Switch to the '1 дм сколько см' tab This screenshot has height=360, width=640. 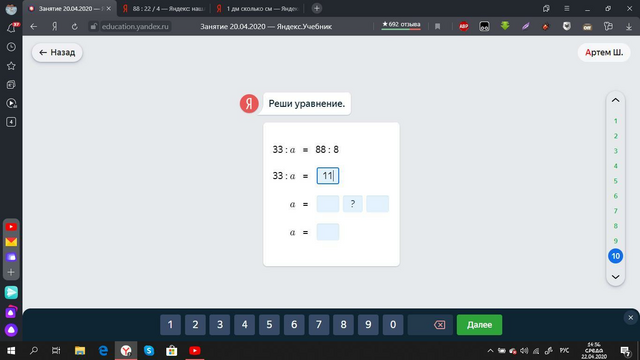point(258,9)
